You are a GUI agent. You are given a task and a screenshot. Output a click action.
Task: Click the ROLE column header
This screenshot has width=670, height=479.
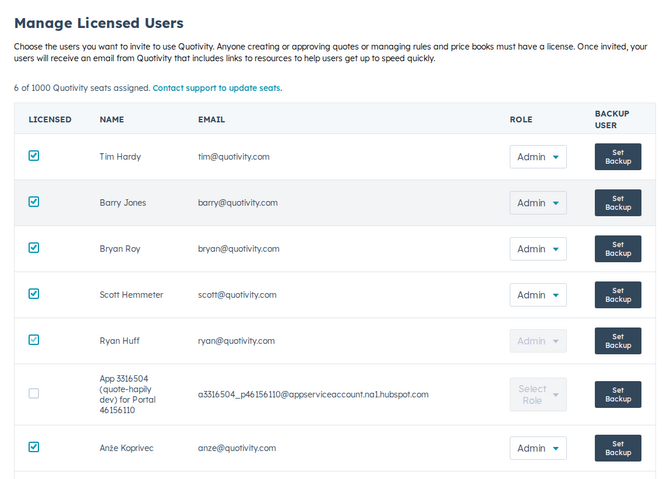[x=521, y=120]
